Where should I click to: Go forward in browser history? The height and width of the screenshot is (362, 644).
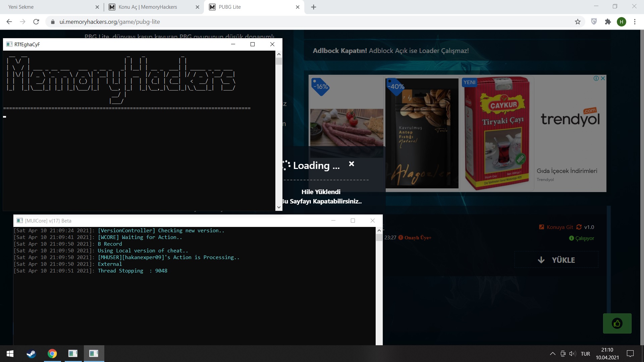[22, 22]
